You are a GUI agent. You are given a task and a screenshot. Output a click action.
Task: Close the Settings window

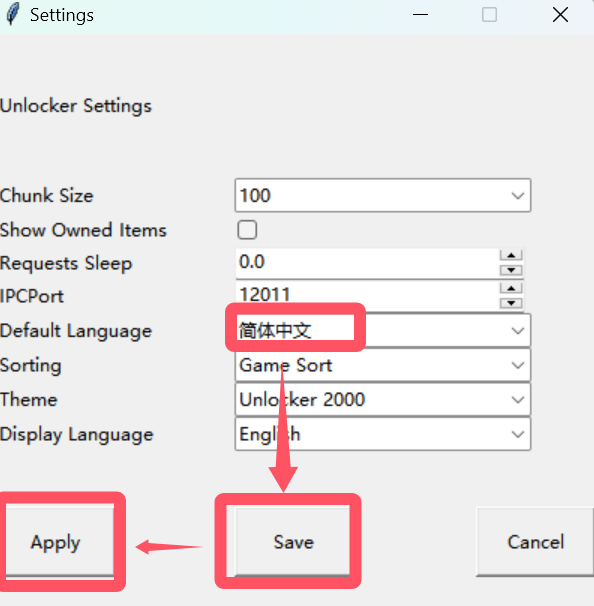click(x=560, y=15)
